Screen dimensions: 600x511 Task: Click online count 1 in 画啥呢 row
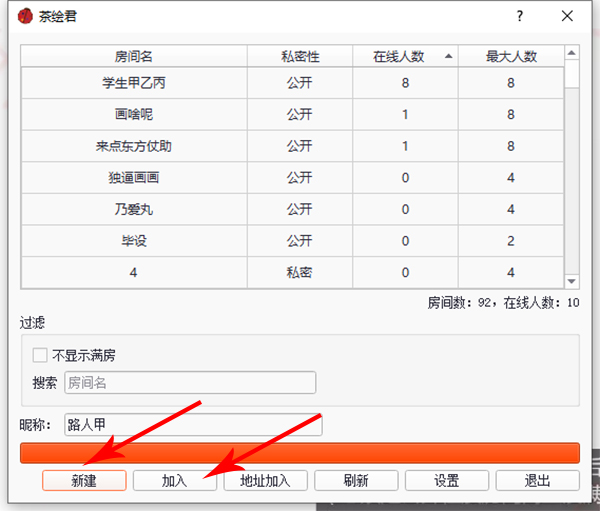405,114
